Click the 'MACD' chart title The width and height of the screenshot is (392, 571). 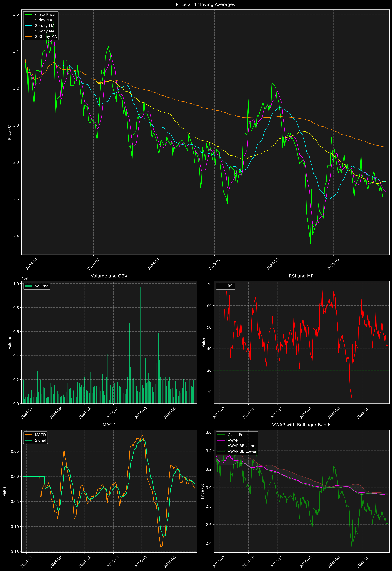tap(109, 425)
